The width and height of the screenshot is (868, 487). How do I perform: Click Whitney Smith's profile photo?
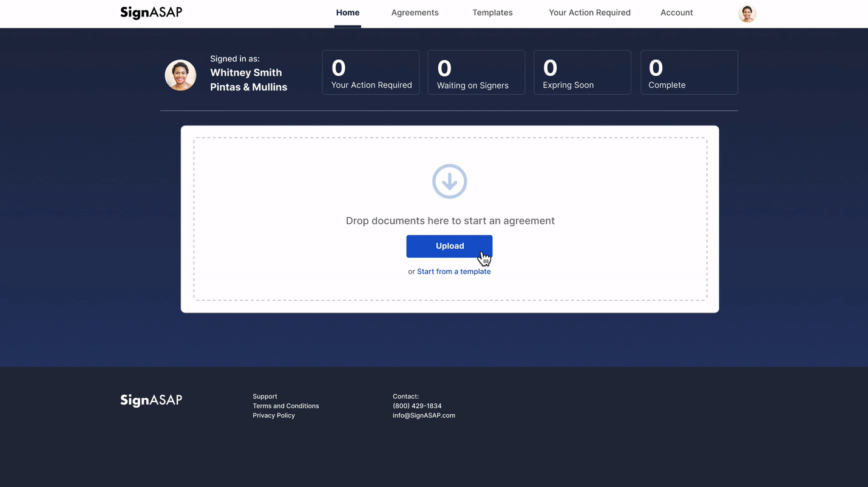[180, 75]
